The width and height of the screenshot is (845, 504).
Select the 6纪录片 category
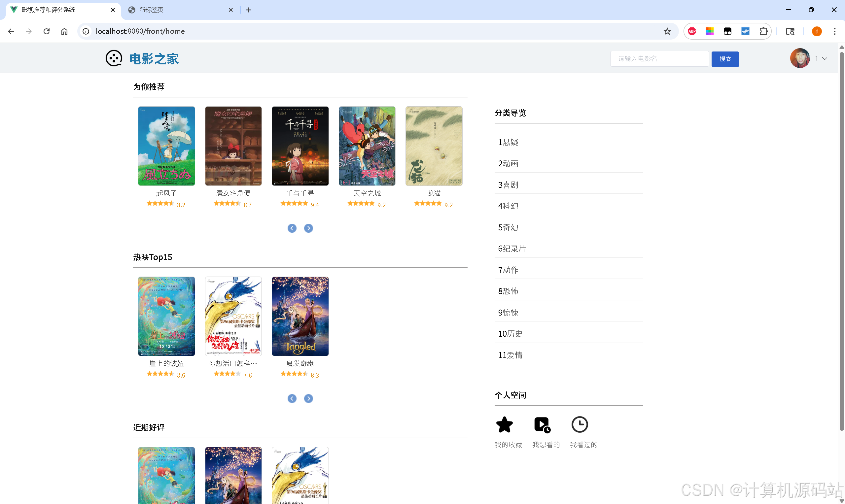point(512,249)
